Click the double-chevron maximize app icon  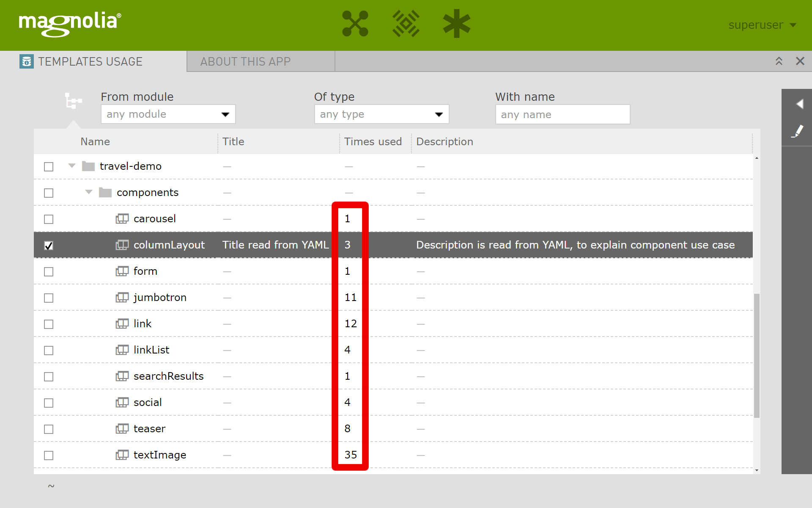779,61
